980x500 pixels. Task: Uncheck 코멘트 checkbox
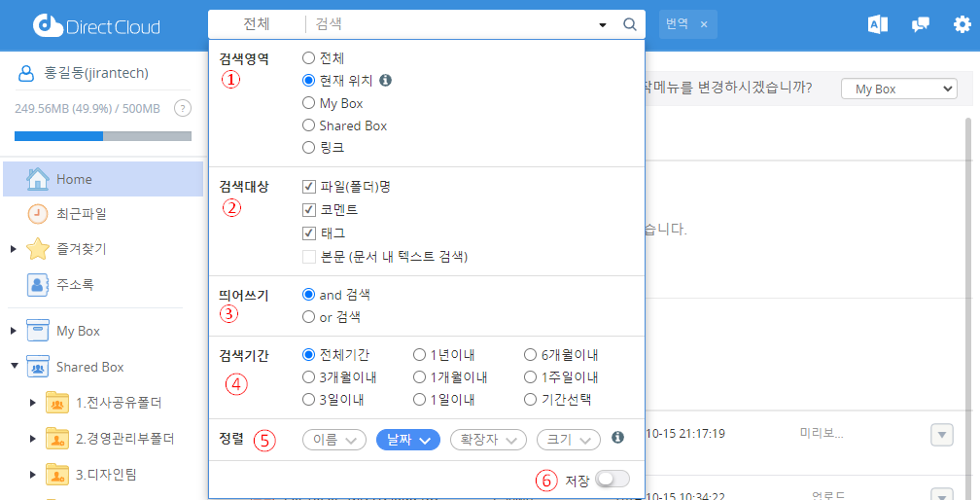click(x=309, y=209)
